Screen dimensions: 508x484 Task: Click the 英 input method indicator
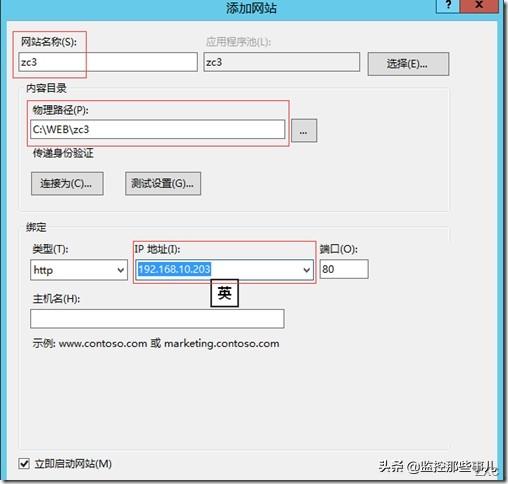pos(224,293)
